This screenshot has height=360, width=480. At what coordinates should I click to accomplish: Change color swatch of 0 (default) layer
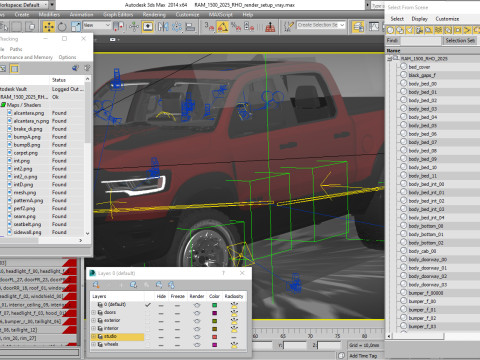214,305
